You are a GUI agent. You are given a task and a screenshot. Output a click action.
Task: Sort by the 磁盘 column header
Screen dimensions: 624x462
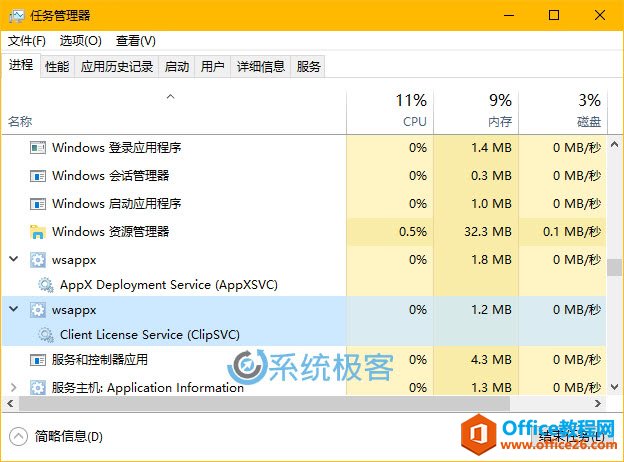tap(563, 112)
